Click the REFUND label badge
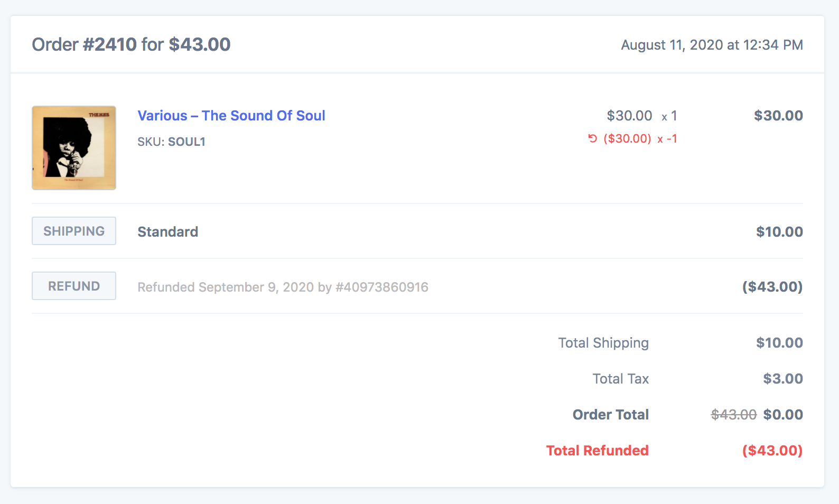Screen dimensions: 839x504 pyautogui.click(x=74, y=286)
